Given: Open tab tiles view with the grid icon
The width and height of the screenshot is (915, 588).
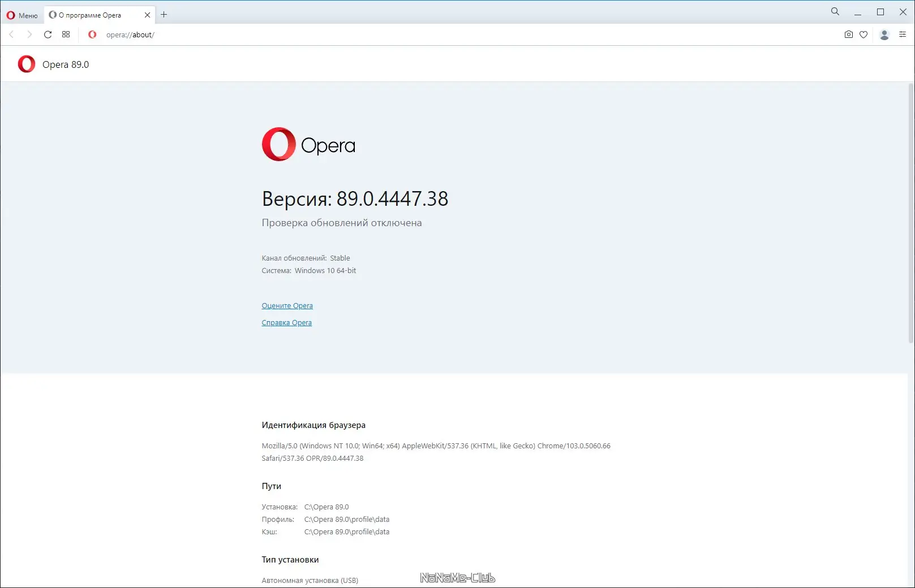Looking at the screenshot, I should pos(66,34).
